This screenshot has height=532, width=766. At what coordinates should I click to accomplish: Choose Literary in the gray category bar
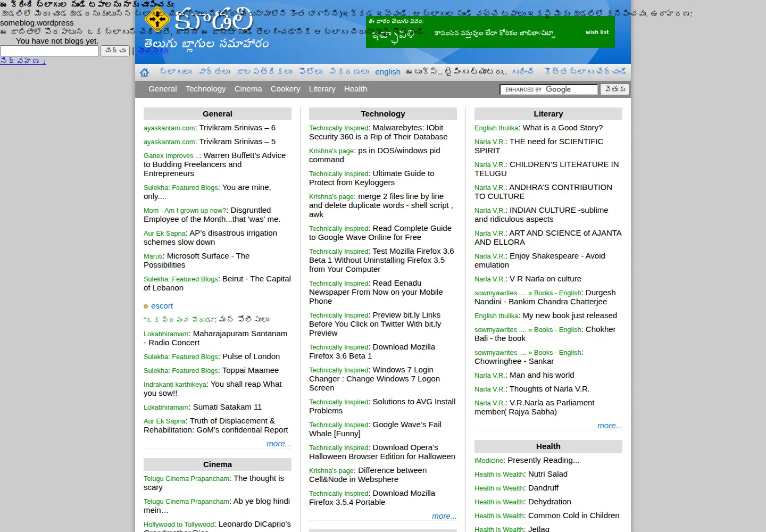point(322,89)
